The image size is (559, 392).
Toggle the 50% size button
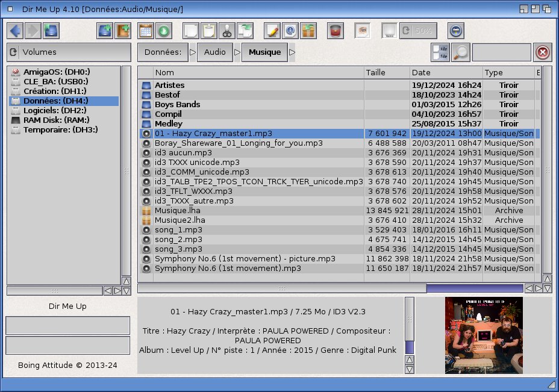click(419, 31)
